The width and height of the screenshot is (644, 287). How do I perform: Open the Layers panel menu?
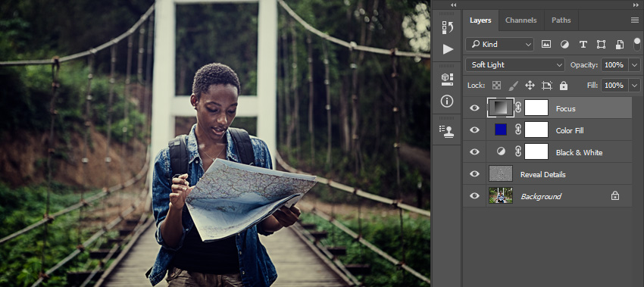coord(635,20)
